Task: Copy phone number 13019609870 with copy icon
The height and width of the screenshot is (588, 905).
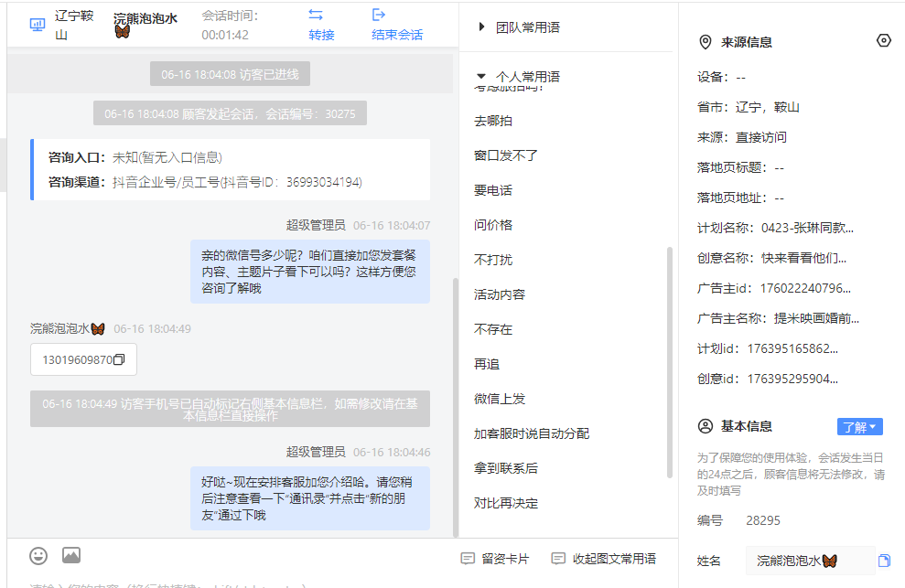Action: [120, 359]
